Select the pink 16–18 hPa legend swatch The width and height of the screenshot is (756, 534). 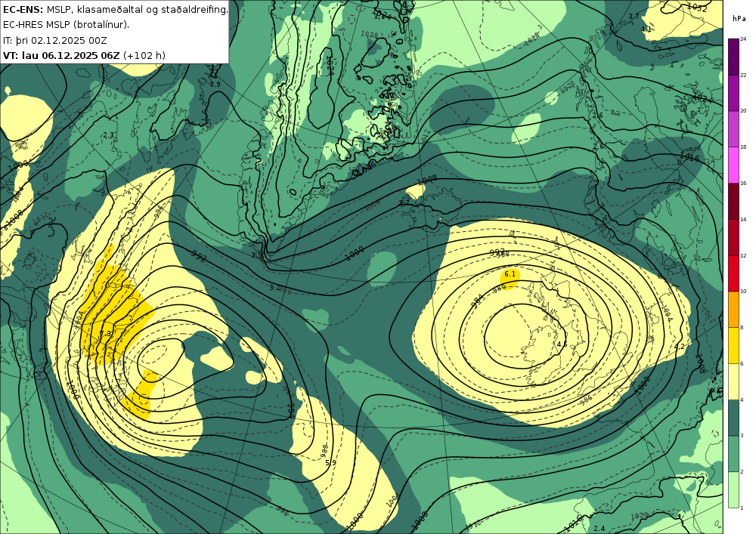[x=733, y=165]
